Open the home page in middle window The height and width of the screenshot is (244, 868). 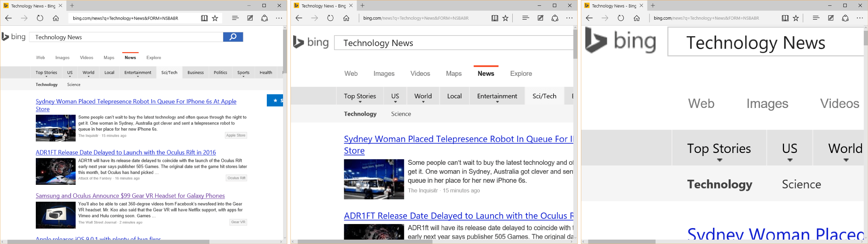tap(346, 18)
